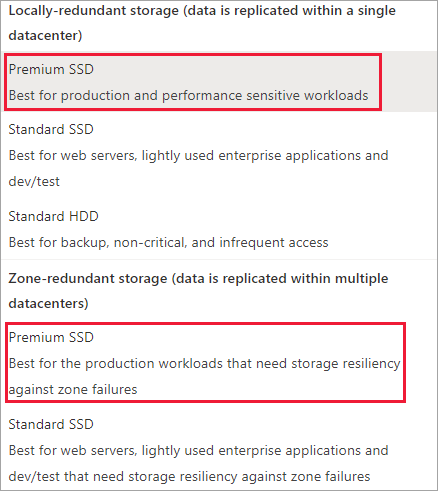Viewport: 438px width, 491px height.
Task: Click the zone-redundant 'Best for web servers' description
Action: coord(198,451)
